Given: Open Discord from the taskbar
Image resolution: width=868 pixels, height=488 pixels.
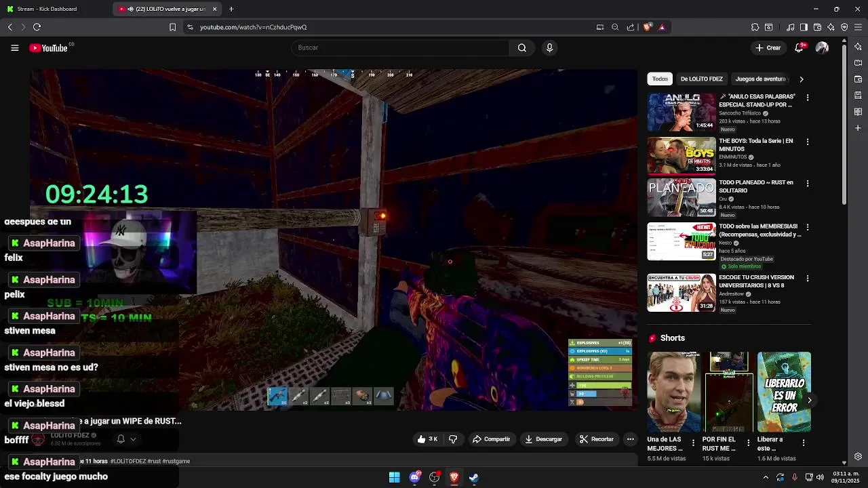Looking at the screenshot, I should 415,477.
